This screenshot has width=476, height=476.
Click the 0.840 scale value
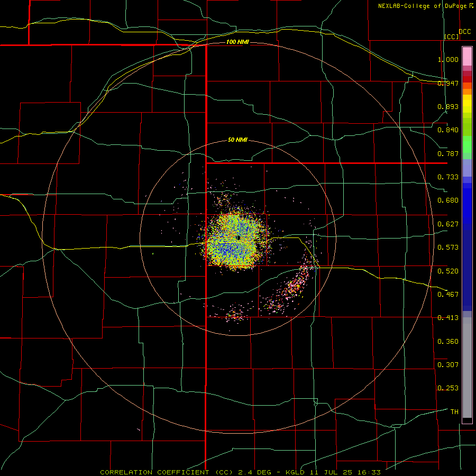click(x=448, y=130)
